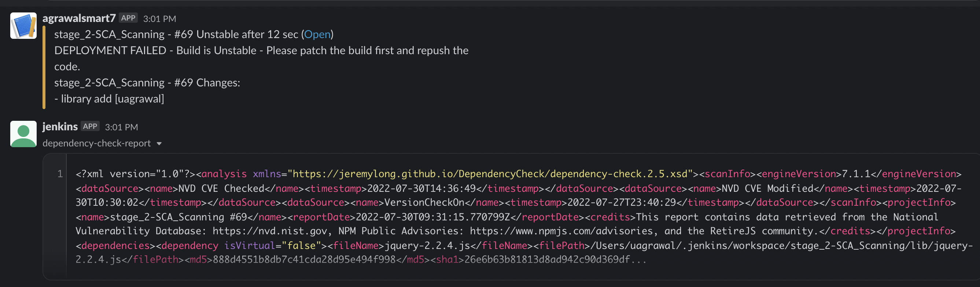Click the dependency-check-report file title
The height and width of the screenshot is (287, 980).
pos(97,143)
